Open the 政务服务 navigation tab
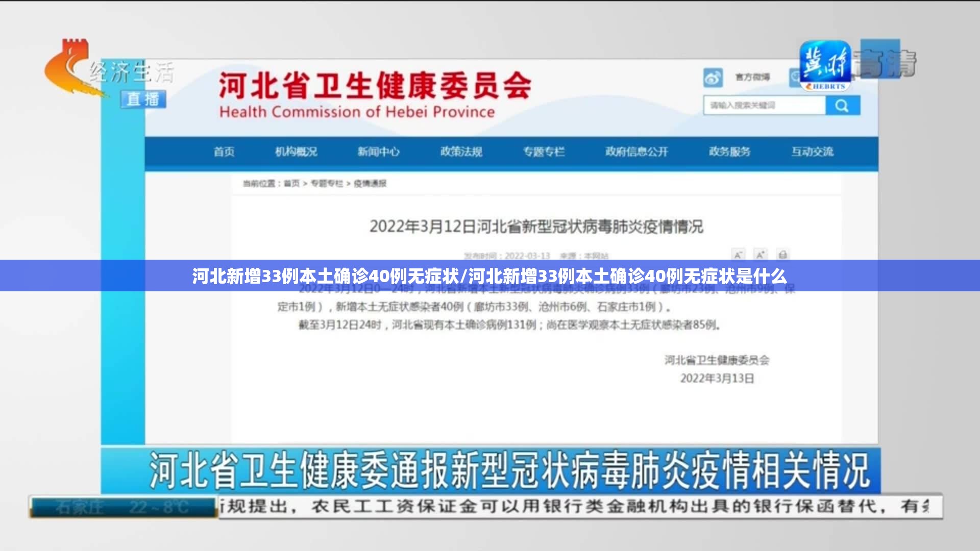The image size is (980, 551). coord(729,152)
